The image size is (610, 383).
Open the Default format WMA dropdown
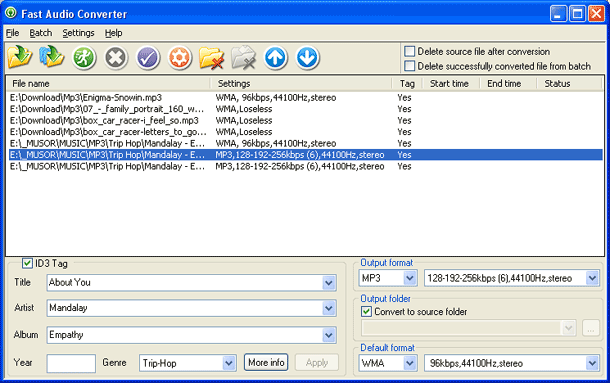410,363
